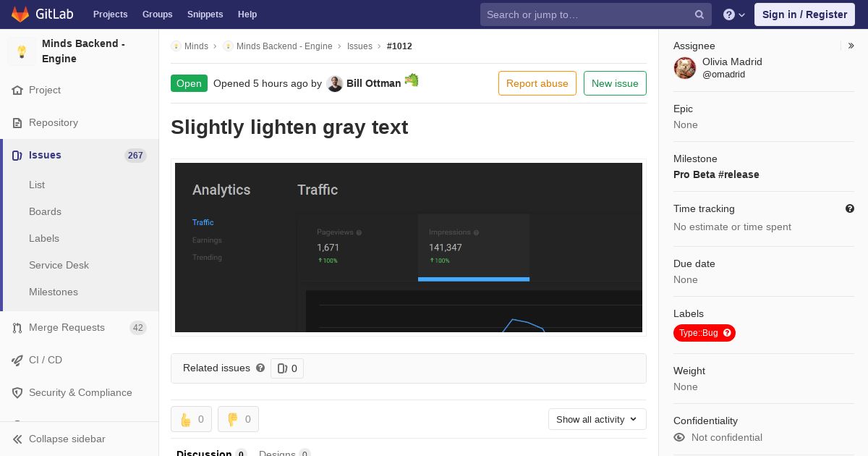The image size is (868, 456).
Task: Click the Not confidential eye icon
Action: (679, 437)
